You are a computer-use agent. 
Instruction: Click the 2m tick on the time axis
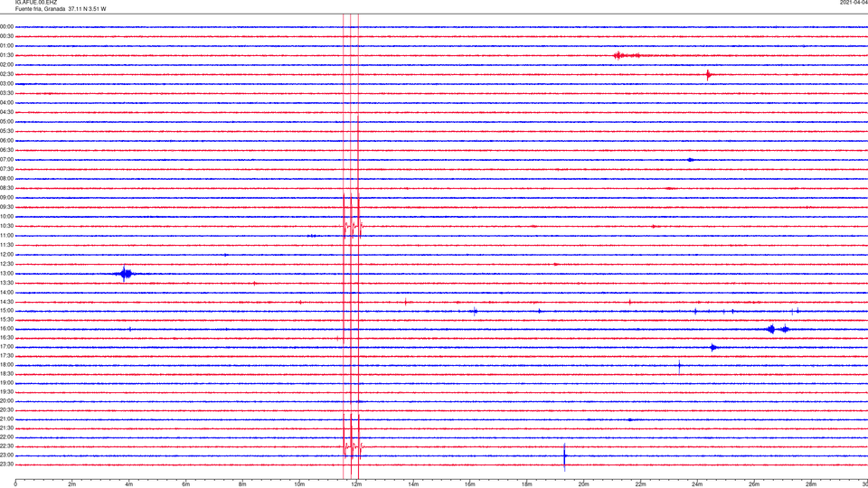coord(72,484)
